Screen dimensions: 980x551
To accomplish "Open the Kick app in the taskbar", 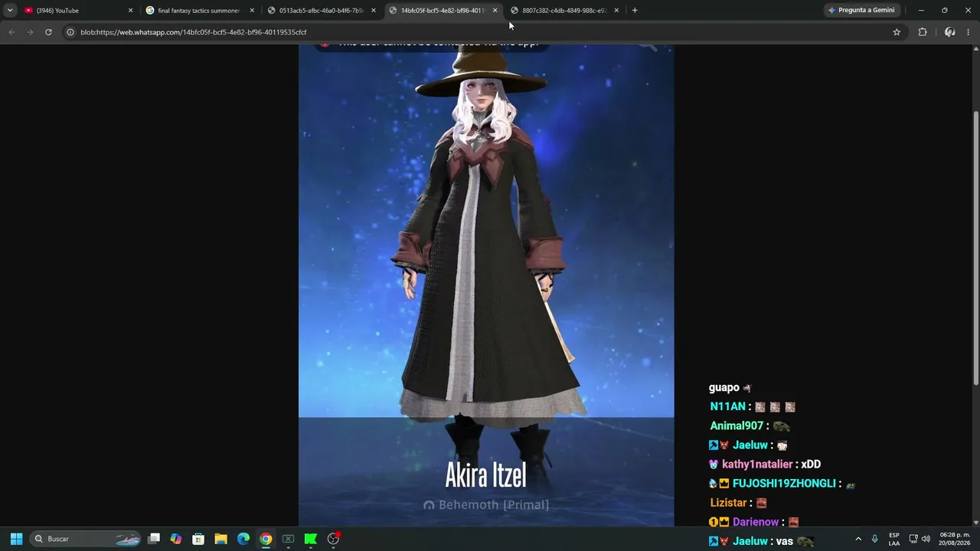I will tap(311, 539).
